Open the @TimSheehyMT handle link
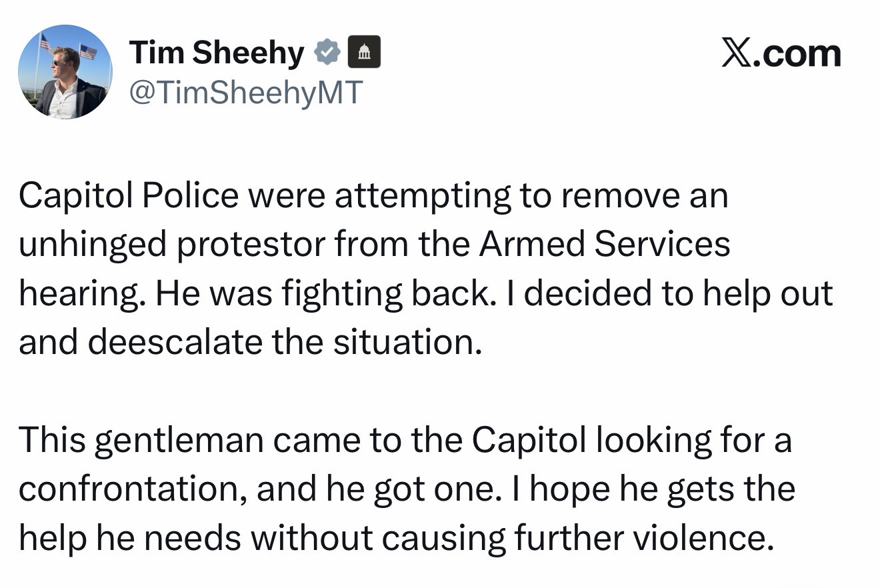880x588 pixels. point(245,93)
